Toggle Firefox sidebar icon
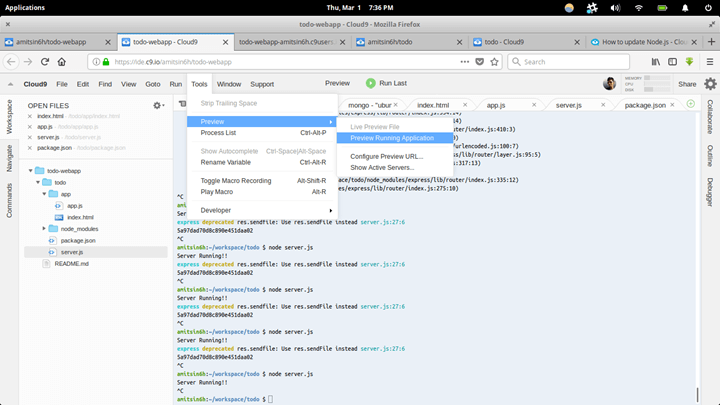This screenshot has width=720, height=405. coord(672,62)
